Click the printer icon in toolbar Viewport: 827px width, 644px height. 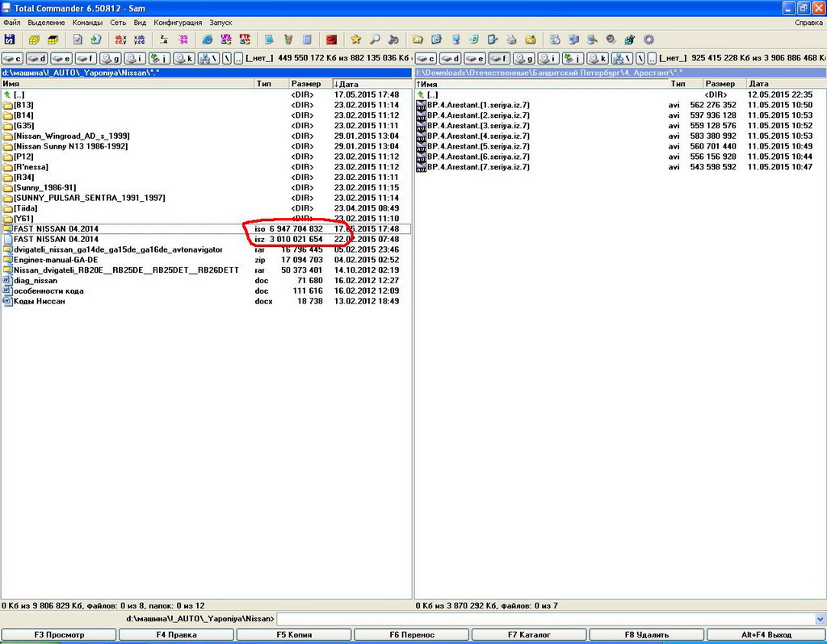[x=512, y=40]
